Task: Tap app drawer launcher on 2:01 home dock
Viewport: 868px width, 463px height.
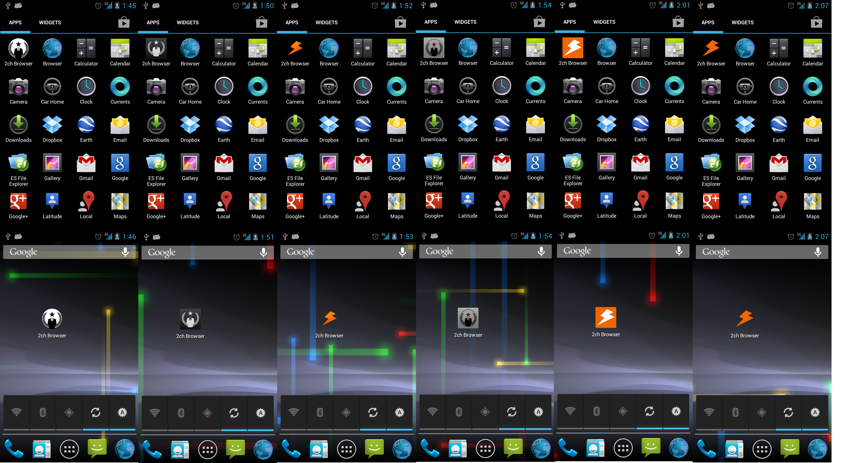Action: pos(623,448)
